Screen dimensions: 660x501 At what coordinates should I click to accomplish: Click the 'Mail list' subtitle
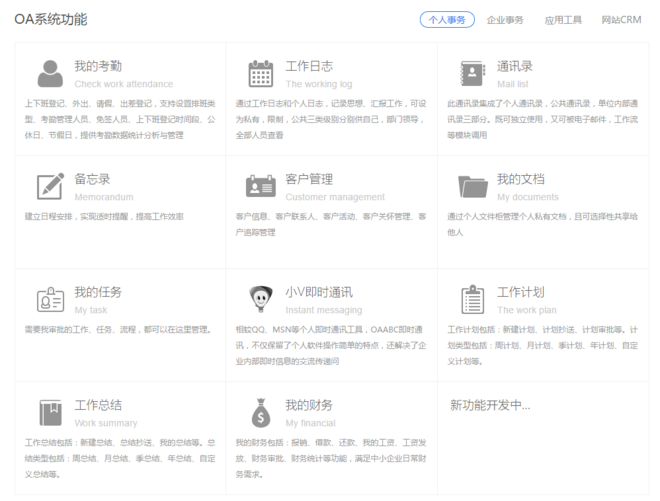[513, 84]
